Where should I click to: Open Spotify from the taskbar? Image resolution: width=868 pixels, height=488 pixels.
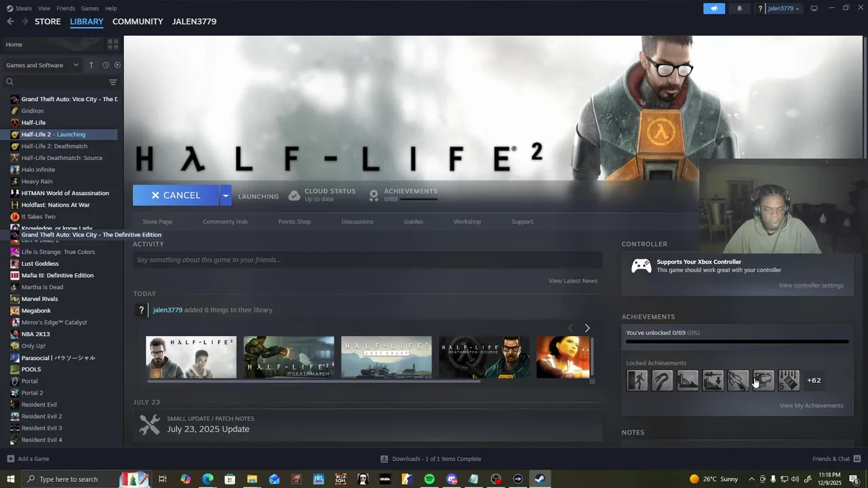pyautogui.click(x=429, y=479)
